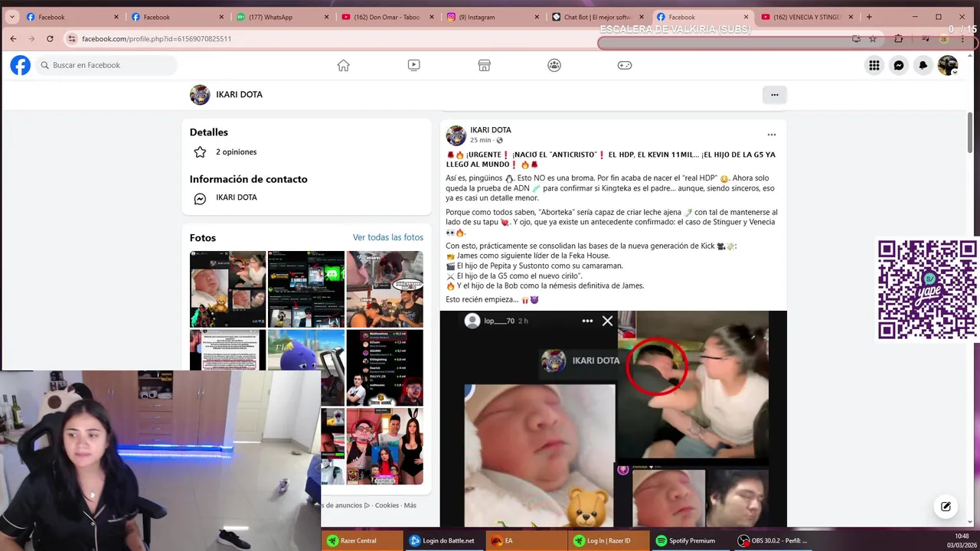
Task: Open the post author avatar of IKARI DOTA
Action: [x=456, y=135]
